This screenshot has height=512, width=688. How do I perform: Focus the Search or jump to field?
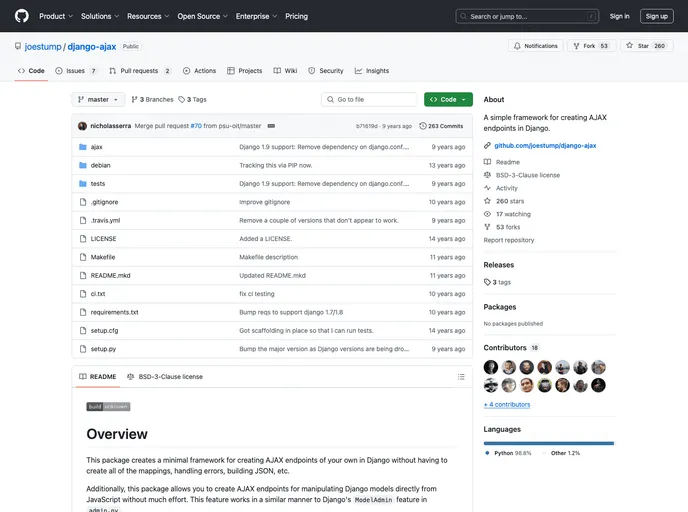pos(527,16)
